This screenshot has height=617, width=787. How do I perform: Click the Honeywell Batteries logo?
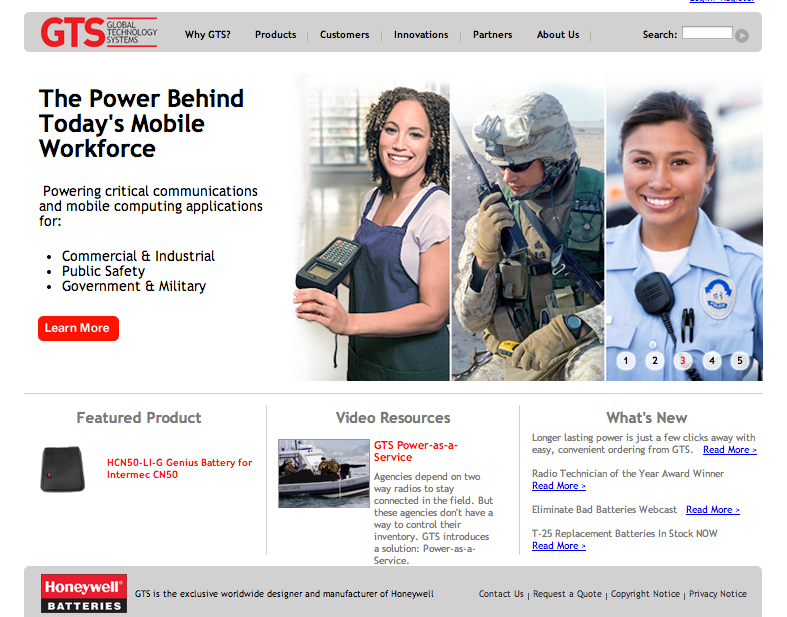click(x=84, y=593)
